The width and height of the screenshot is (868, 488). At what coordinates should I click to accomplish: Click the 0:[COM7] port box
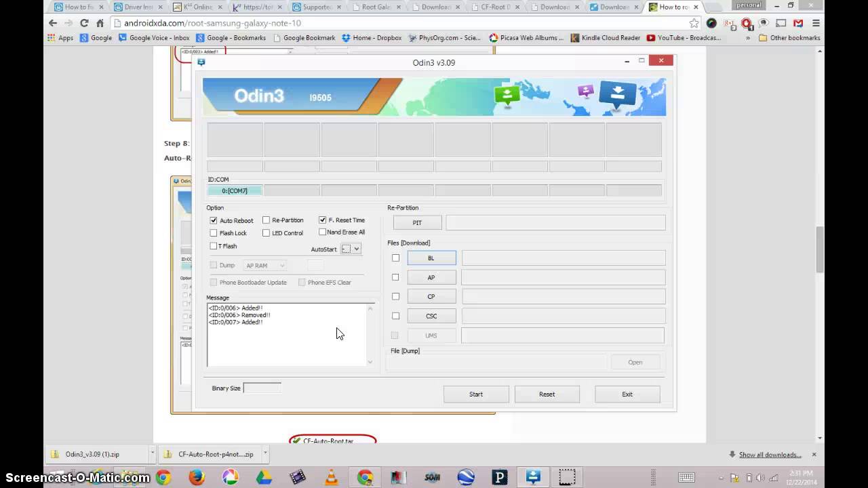[235, 190]
